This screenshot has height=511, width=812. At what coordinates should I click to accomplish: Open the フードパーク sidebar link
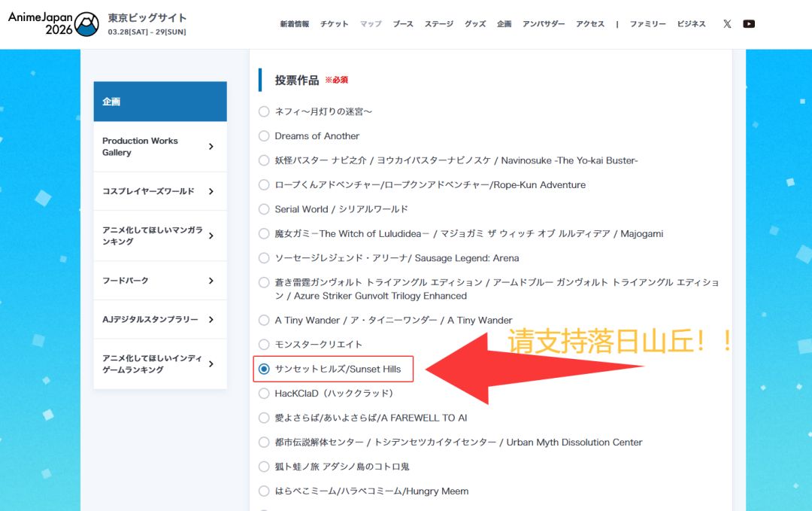(160, 281)
